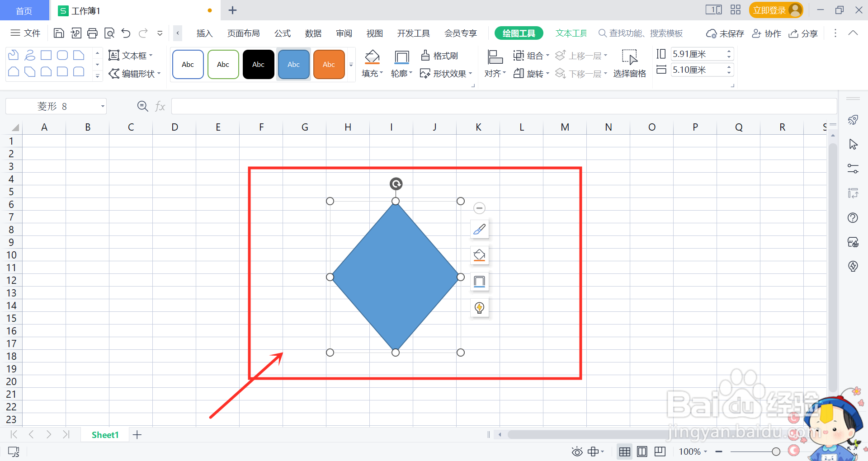
Task: Open the fill color tool 填充
Action: click(x=372, y=64)
